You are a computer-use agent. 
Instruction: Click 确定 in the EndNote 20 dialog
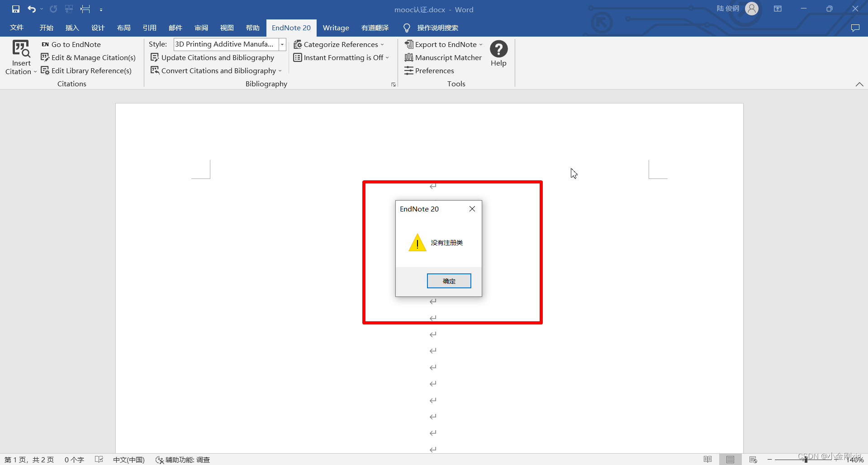click(449, 281)
